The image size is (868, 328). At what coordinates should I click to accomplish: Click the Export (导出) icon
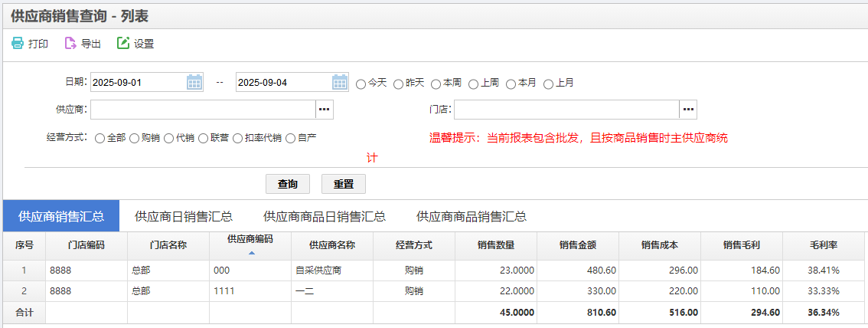click(70, 44)
